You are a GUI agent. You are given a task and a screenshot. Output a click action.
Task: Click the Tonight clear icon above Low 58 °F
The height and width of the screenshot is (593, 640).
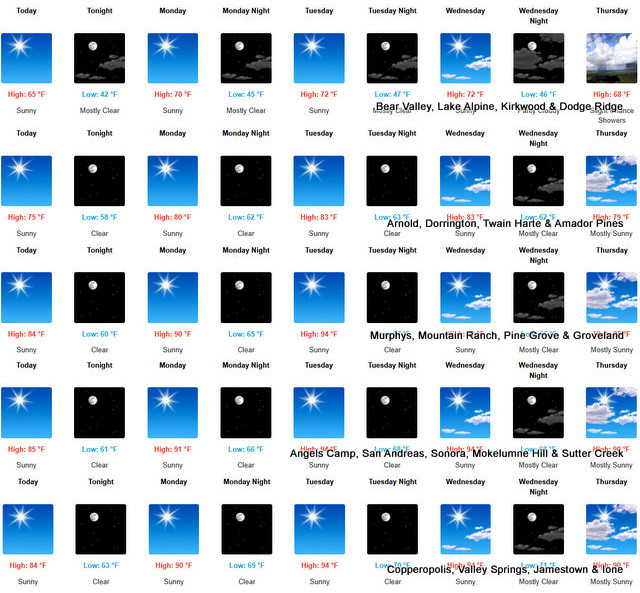pos(100,181)
